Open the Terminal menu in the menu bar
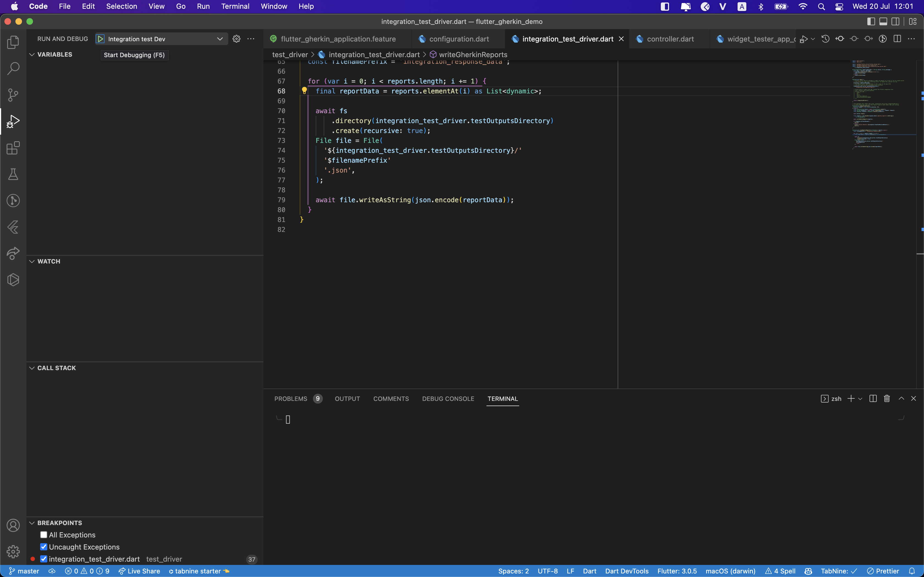Screen dimensions: 924x577 point(235,6)
